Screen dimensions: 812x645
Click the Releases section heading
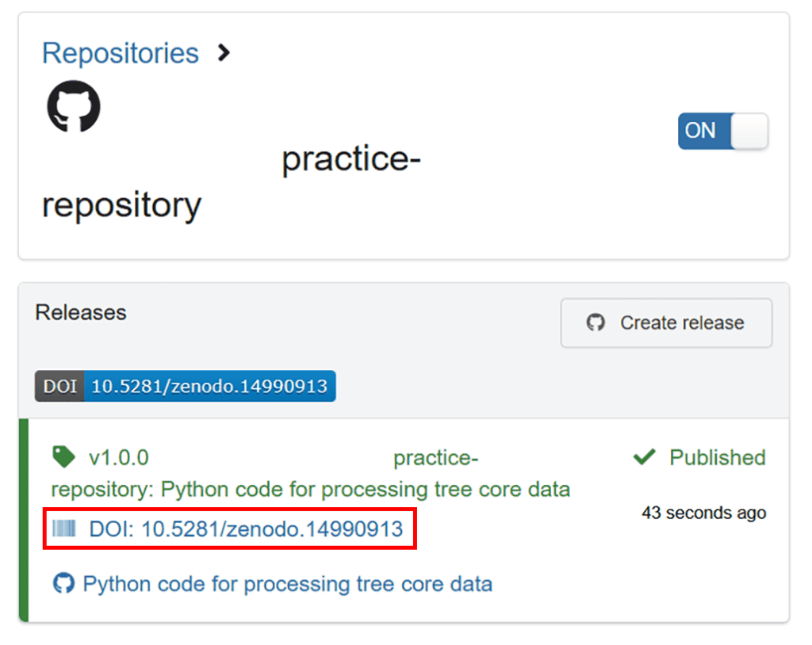click(81, 313)
